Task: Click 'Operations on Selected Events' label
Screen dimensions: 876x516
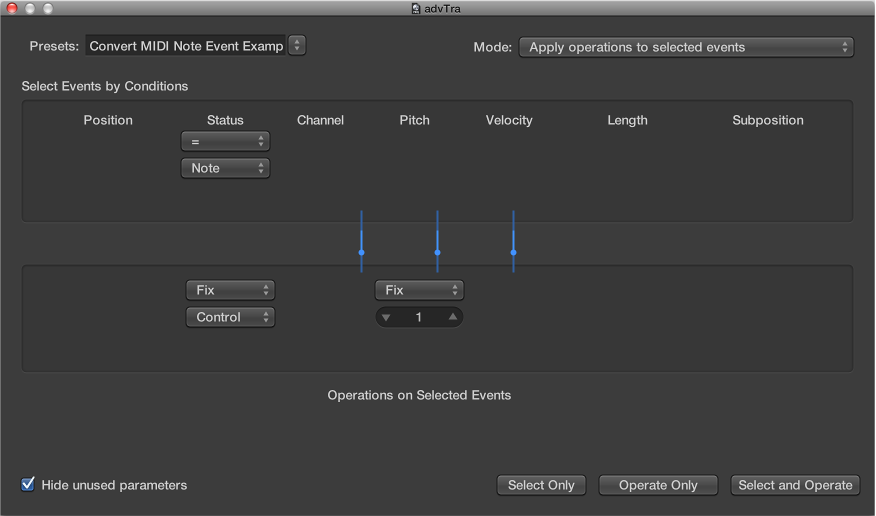Action: 419,395
